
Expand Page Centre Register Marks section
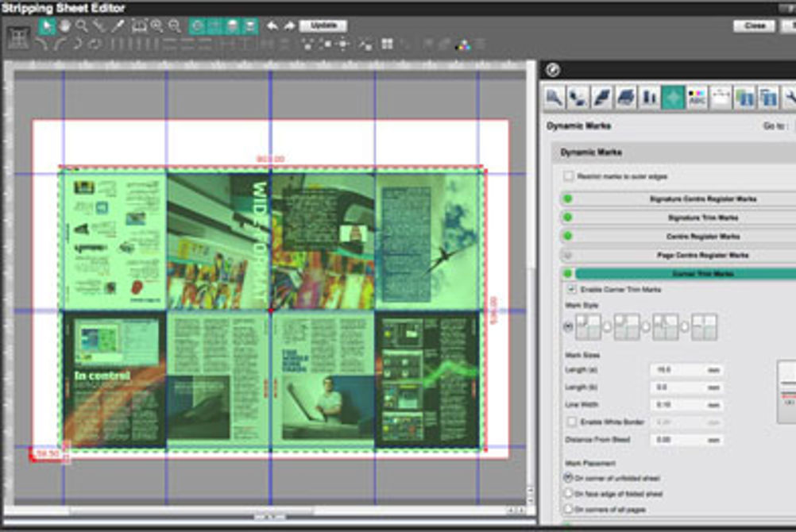point(703,255)
